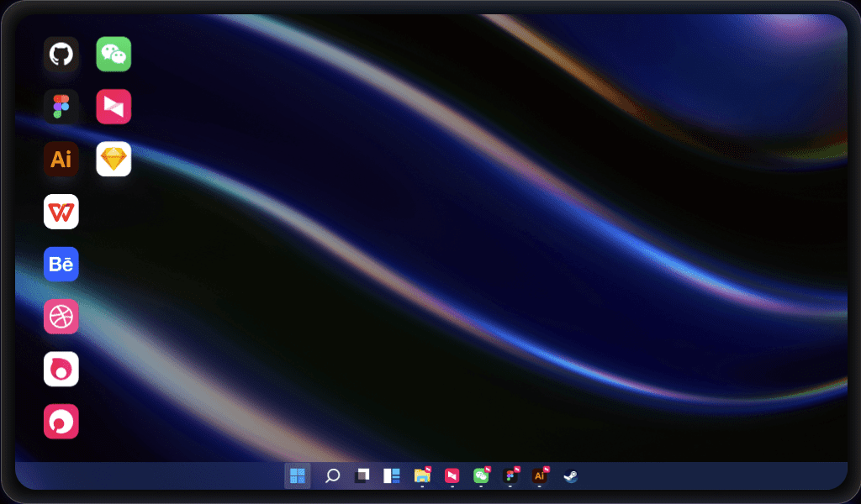Switch to Illustrator in the taskbar
861x504 pixels.
tap(540, 476)
